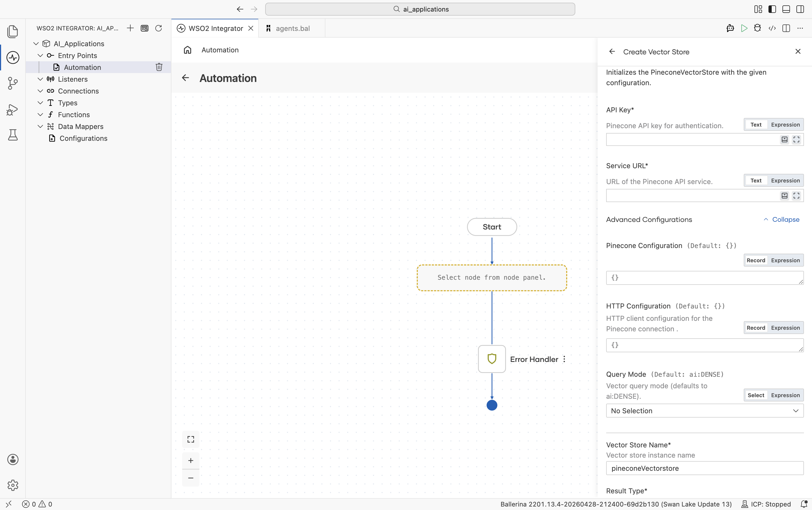Open more editor actions menu

[800, 28]
